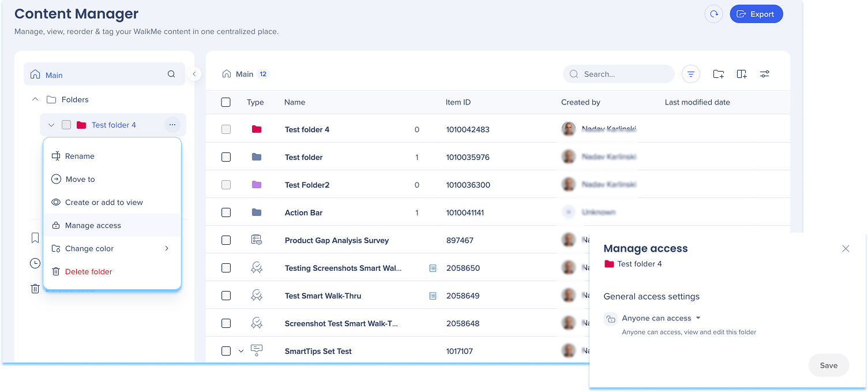Open the filter icon next to search
This screenshot has width=868, height=392.
690,74
